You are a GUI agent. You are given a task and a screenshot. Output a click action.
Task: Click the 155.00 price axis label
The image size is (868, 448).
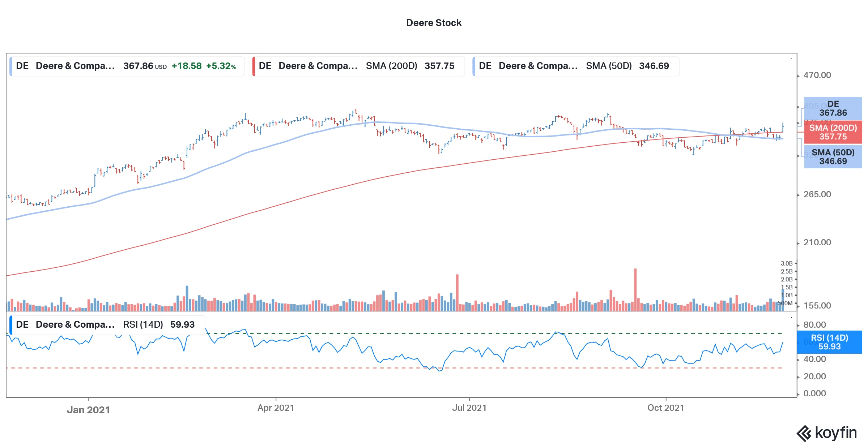tap(817, 306)
